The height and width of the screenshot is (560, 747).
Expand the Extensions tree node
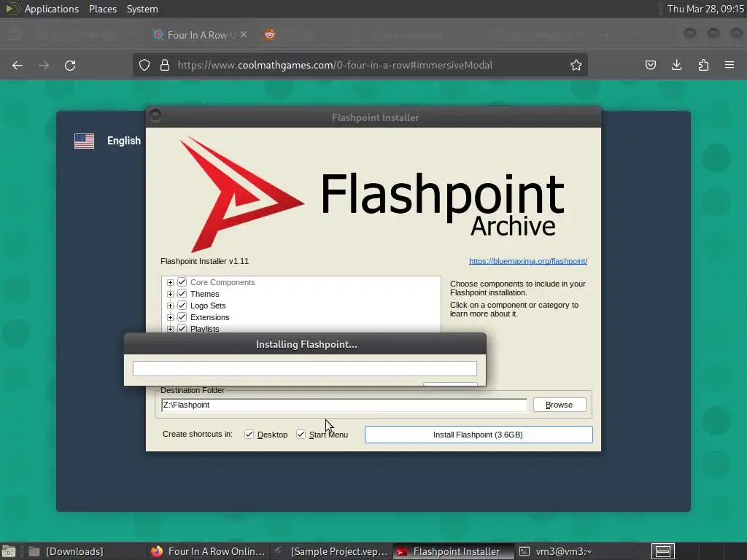(x=170, y=318)
